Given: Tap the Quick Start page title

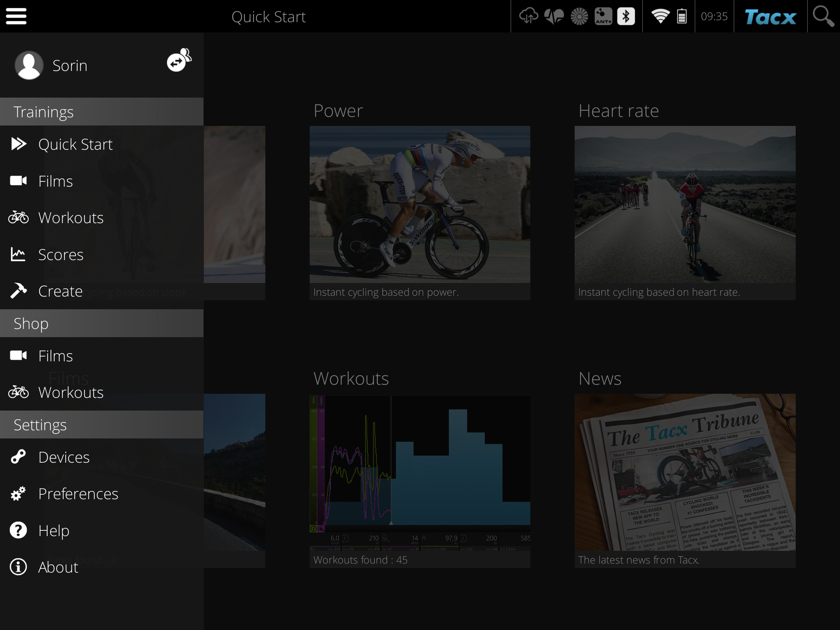Looking at the screenshot, I should pyautogui.click(x=269, y=17).
